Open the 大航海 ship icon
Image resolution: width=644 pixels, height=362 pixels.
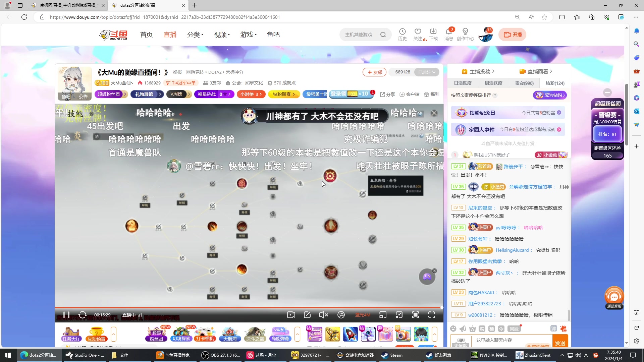tap(230, 334)
